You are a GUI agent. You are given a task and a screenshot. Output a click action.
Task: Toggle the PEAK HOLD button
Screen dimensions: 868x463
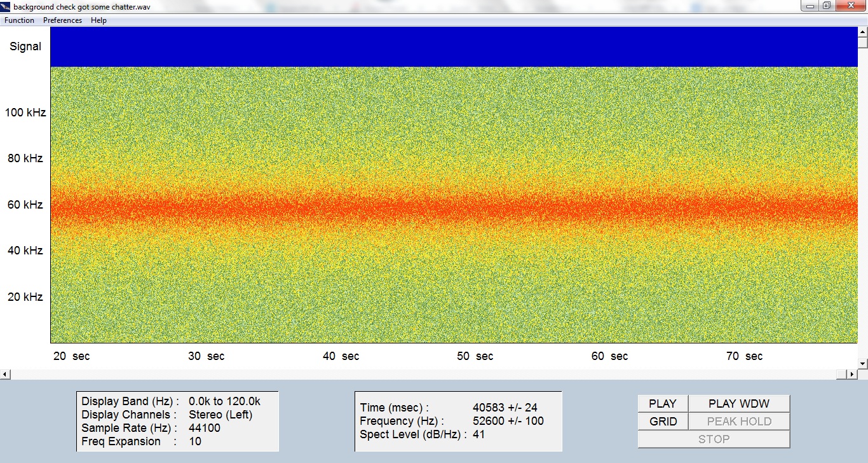click(739, 422)
